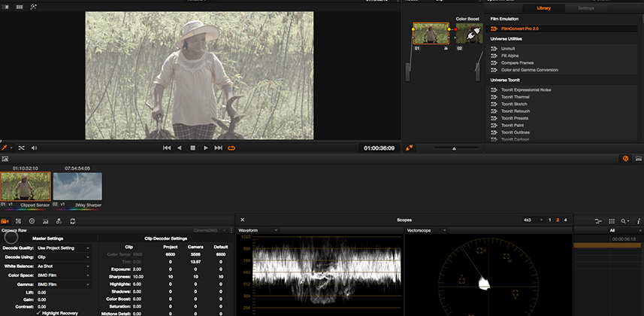Open White Balance dropdown

pyautogui.click(x=64, y=266)
